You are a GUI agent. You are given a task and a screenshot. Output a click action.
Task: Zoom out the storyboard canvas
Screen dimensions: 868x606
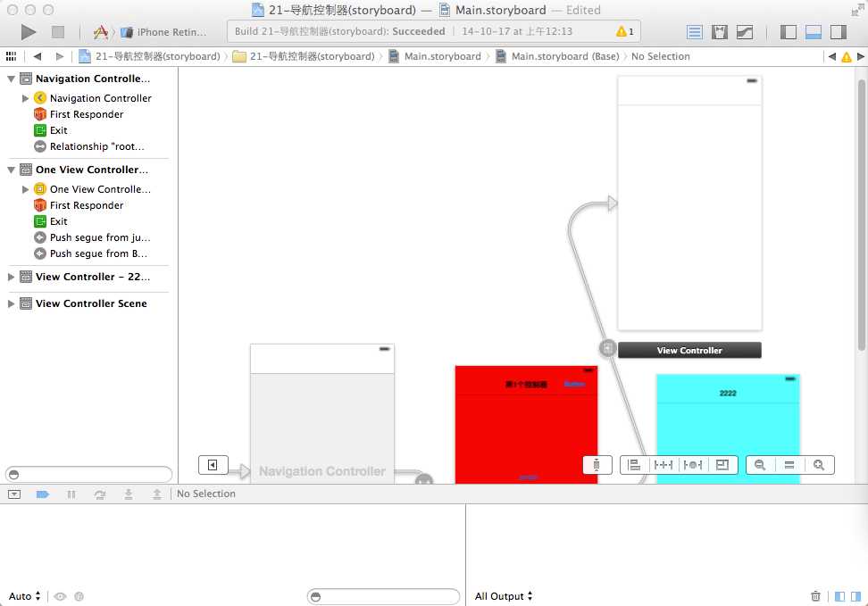760,465
